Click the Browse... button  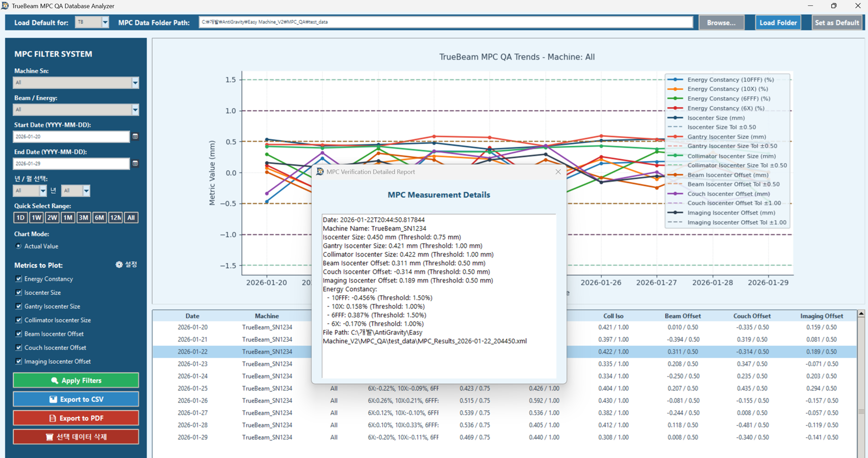click(x=721, y=22)
